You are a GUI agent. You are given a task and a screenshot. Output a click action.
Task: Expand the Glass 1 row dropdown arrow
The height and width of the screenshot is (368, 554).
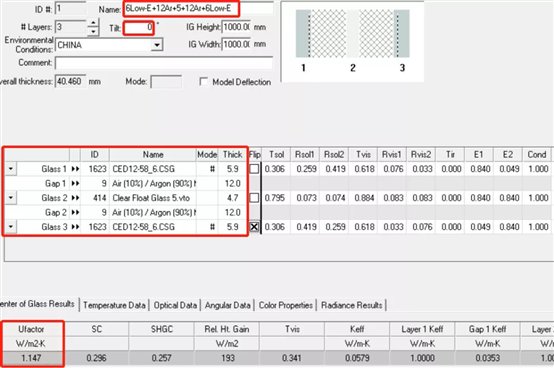[x=11, y=169]
